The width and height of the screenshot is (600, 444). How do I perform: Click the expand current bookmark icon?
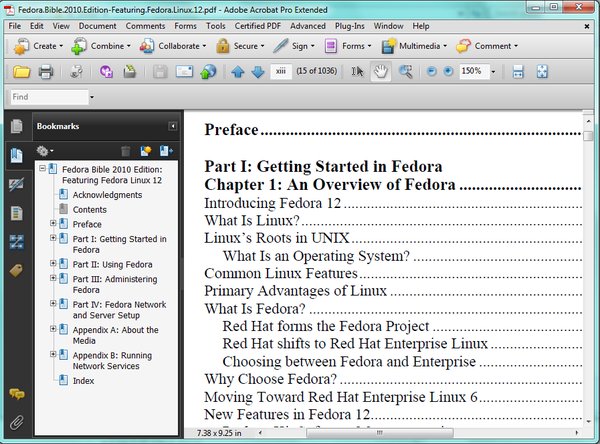(166, 151)
